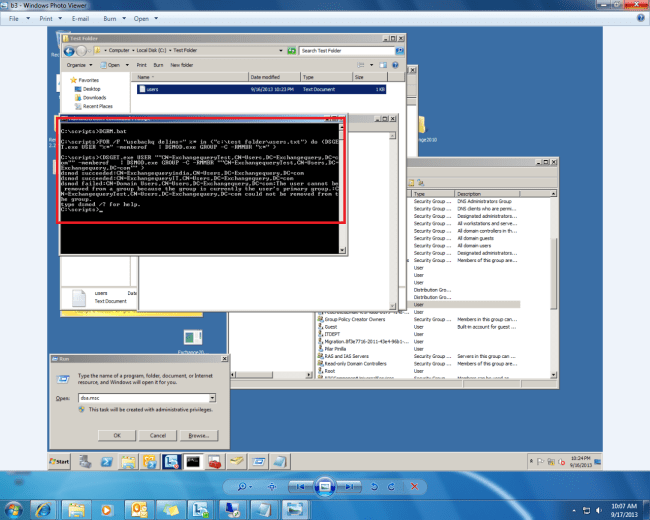Click Browse in the Run dialog
Viewport: 650px width, 520px height.
pos(198,435)
